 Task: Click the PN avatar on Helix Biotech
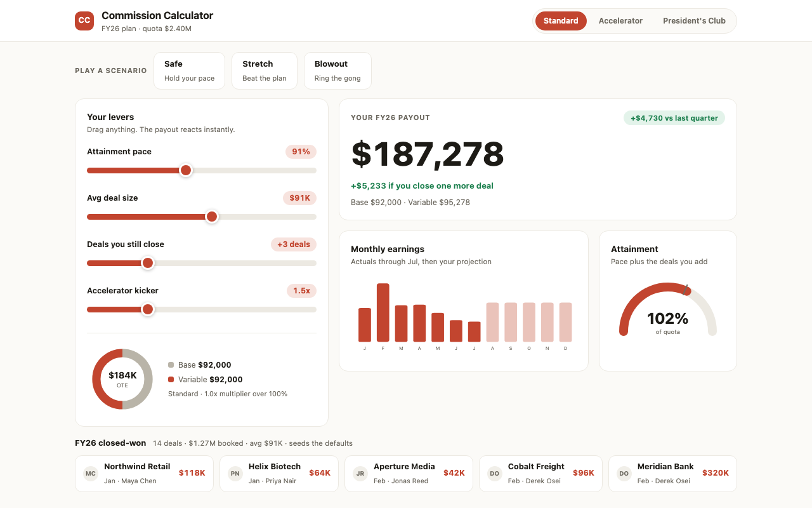pos(235,474)
